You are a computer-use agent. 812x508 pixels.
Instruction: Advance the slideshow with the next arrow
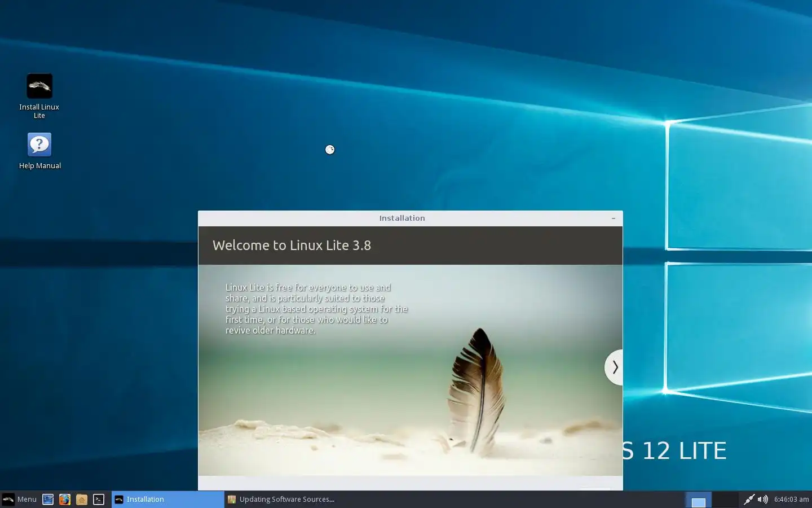614,367
